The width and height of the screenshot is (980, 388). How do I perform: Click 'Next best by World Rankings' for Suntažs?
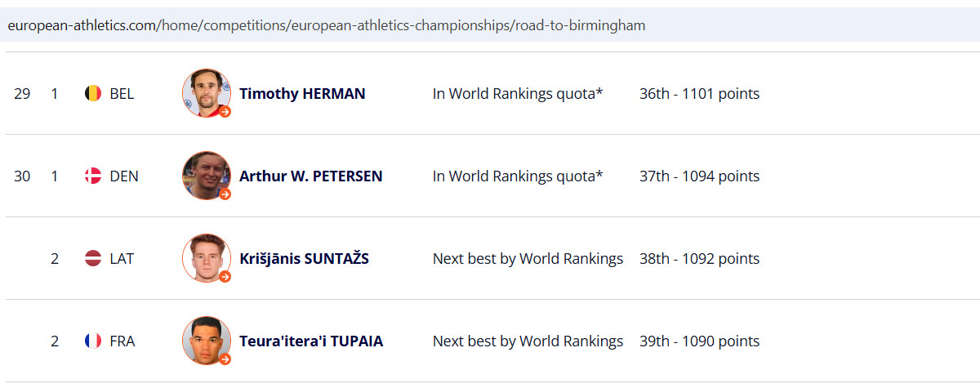coord(528,259)
